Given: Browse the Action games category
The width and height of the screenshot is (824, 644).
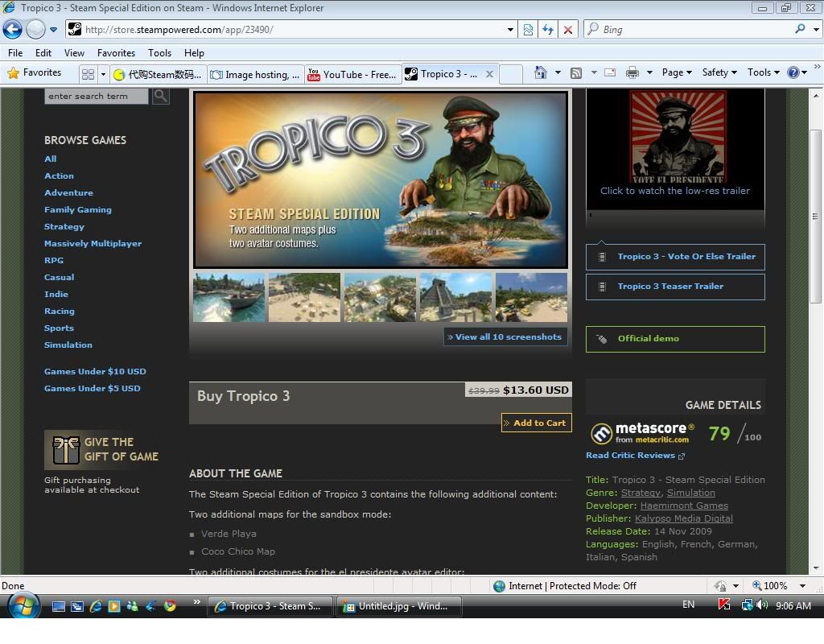Looking at the screenshot, I should (59, 175).
